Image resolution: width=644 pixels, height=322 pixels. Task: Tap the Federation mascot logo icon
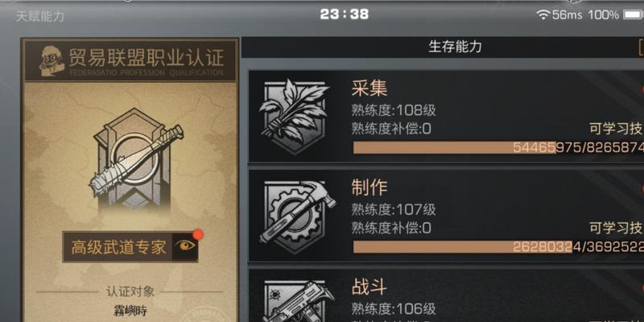pos(51,61)
